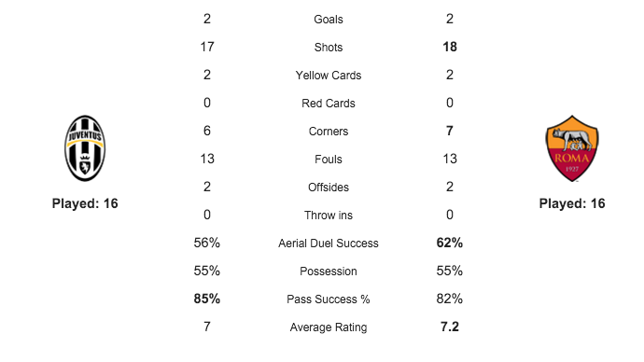Viewport: 644px width, 362px height.
Task: Click Roma's Played: 16 text
Action: 572,203
